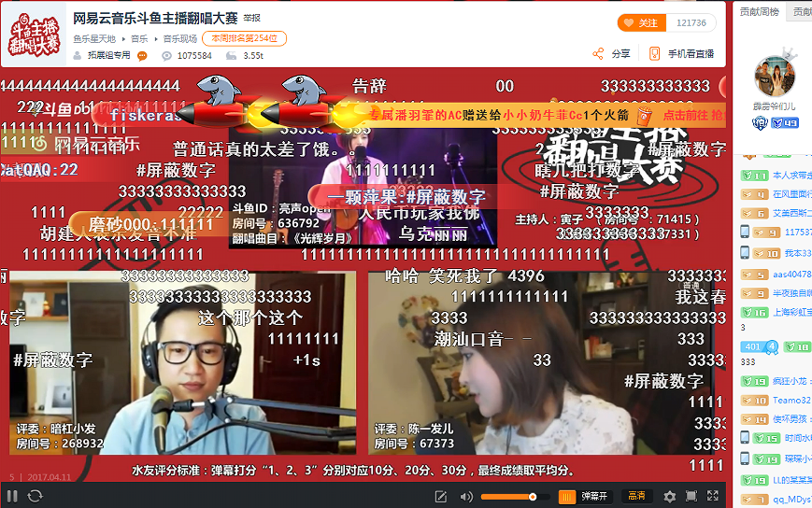The image size is (812, 508).
Task: Mute the player volume speaker icon
Action: pos(466,497)
